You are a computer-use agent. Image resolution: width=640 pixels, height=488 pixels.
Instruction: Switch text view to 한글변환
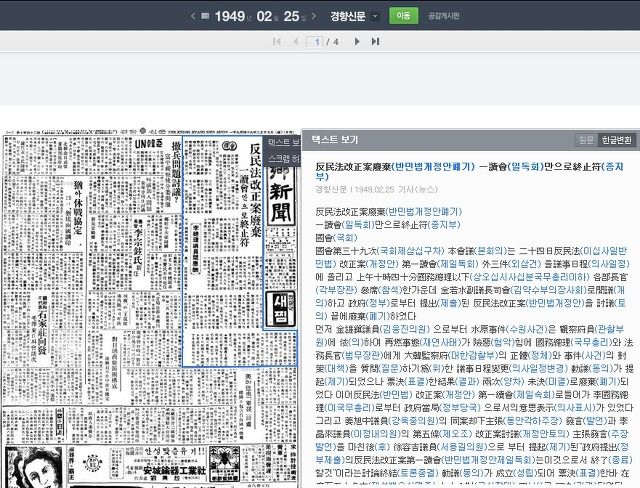tap(616, 140)
